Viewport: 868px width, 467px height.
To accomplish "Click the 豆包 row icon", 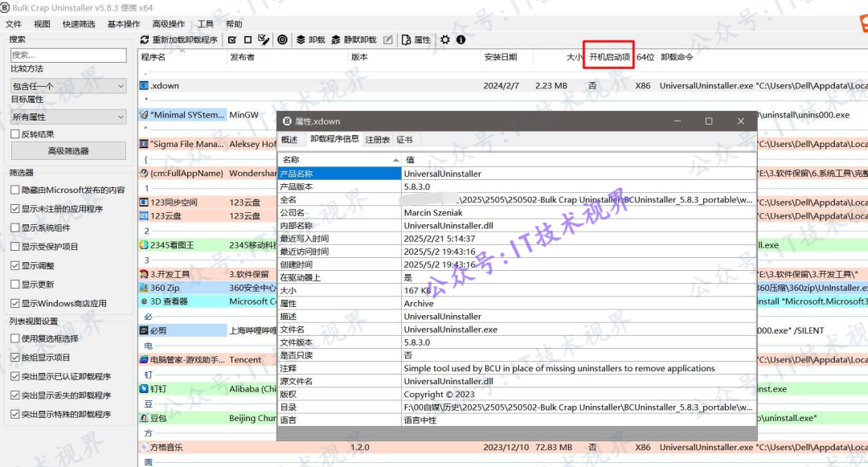I will point(144,418).
